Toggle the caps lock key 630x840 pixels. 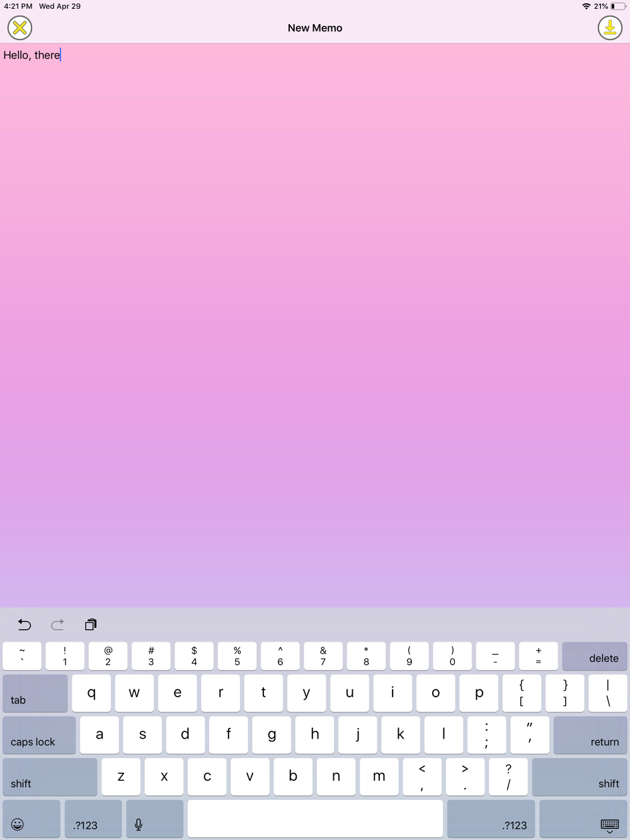[39, 735]
